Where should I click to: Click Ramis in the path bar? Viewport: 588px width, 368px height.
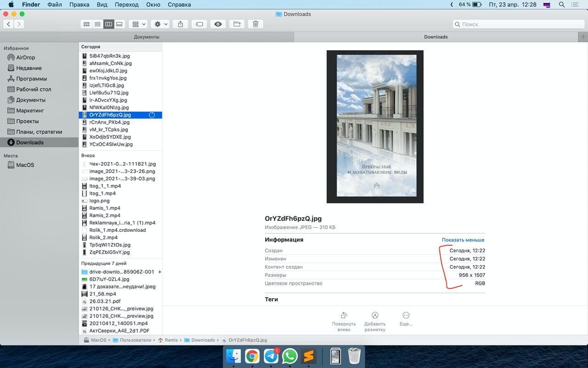(168, 340)
